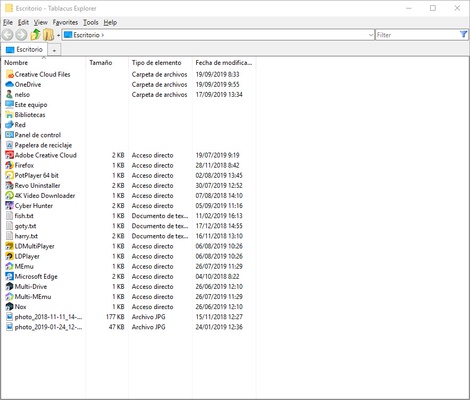The width and height of the screenshot is (470, 400).
Task: Open the folder list toolbar icon
Action: (x=49, y=35)
